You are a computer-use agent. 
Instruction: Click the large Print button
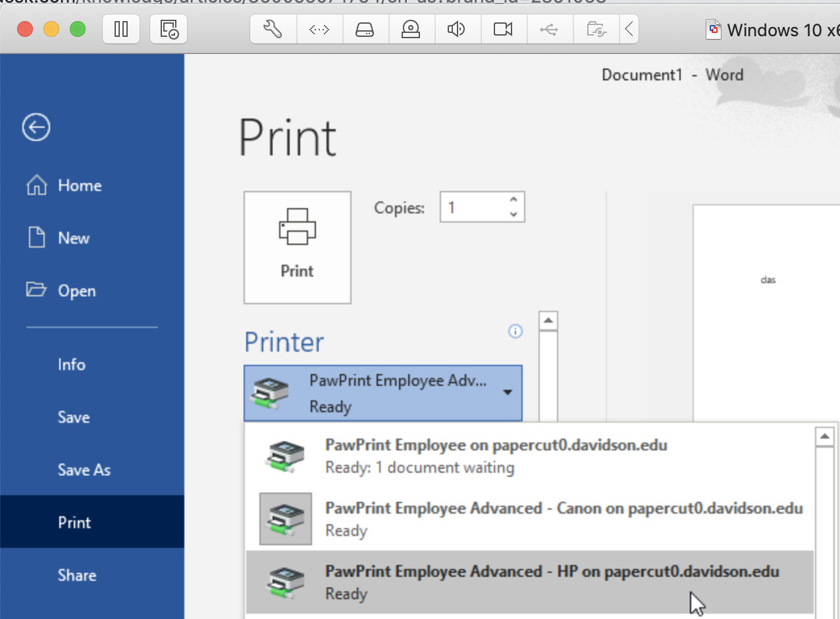298,248
